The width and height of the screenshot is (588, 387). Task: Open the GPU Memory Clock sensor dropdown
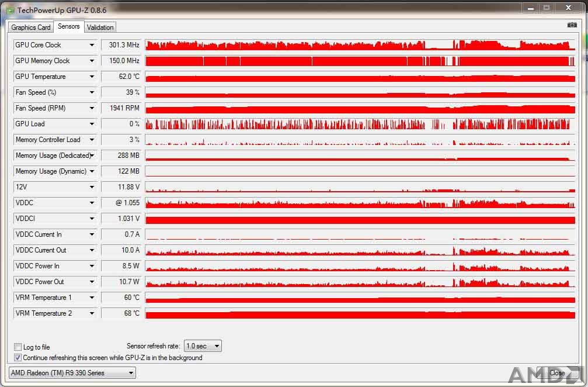pos(92,61)
